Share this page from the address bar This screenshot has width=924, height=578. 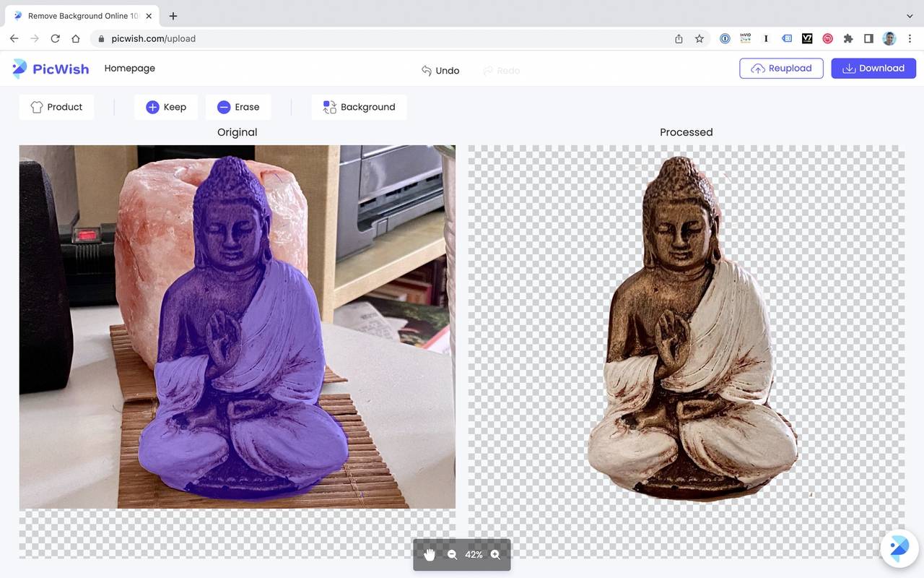click(679, 39)
